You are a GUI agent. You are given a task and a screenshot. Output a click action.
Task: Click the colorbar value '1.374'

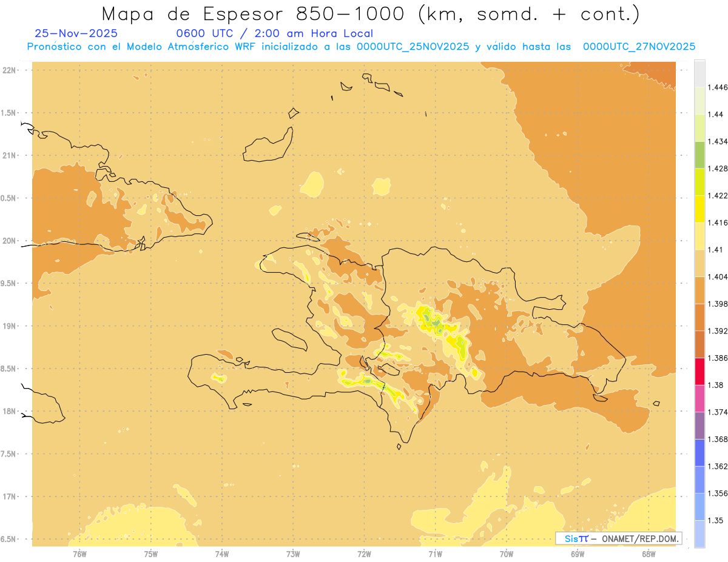(717, 412)
